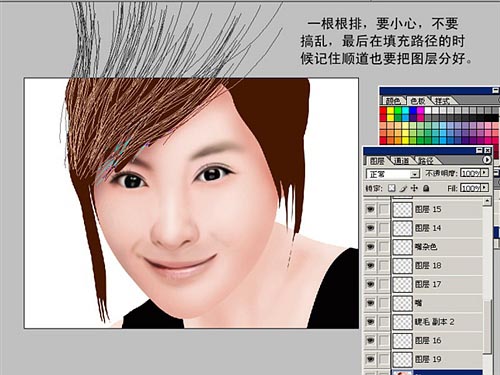
Task: Pick the cyan swatch in top row
Action: 405,110
